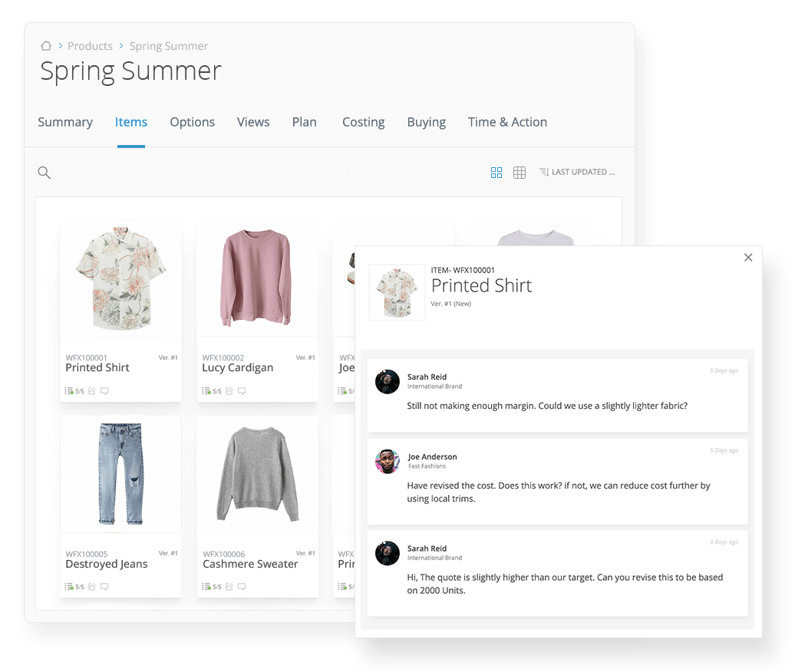Open comments icon on Printed Shirt card
This screenshot has width=795, height=672.
click(x=104, y=390)
